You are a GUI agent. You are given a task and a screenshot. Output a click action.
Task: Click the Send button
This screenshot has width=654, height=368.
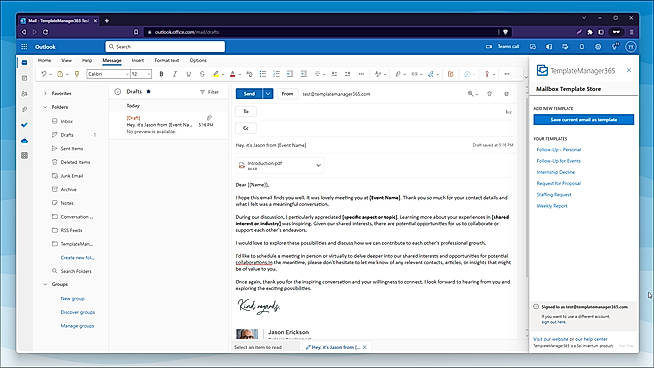point(249,94)
